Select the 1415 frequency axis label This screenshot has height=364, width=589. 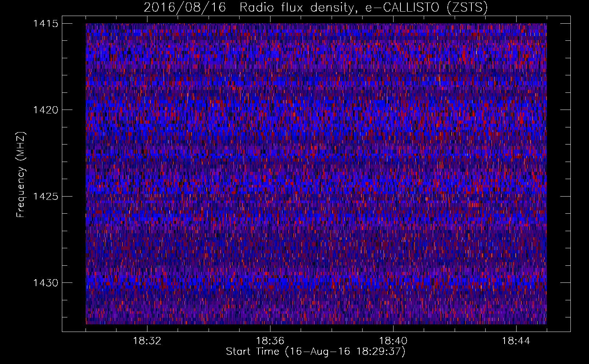46,24
